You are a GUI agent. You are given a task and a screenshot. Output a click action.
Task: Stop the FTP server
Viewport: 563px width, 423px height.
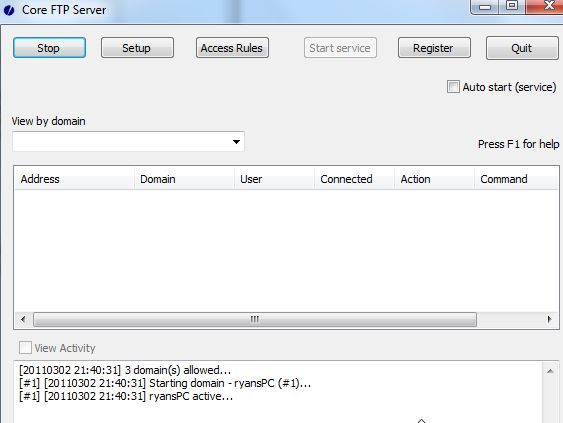49,48
